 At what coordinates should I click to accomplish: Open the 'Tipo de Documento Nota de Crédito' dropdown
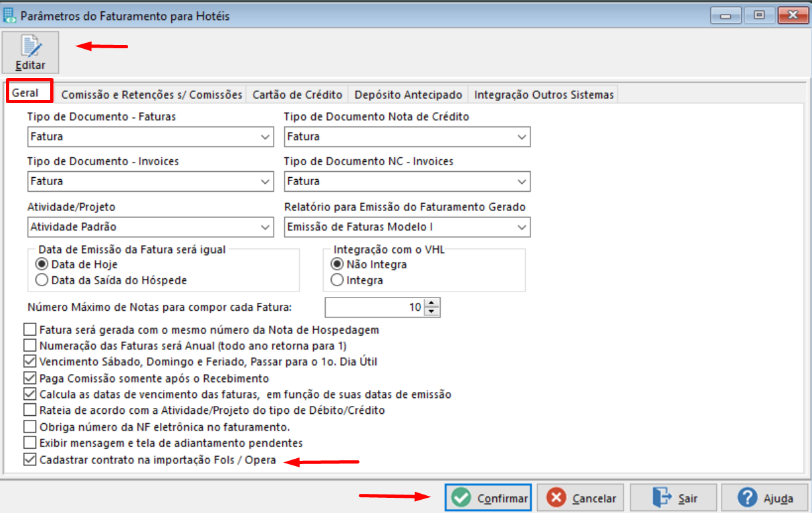[x=523, y=137]
